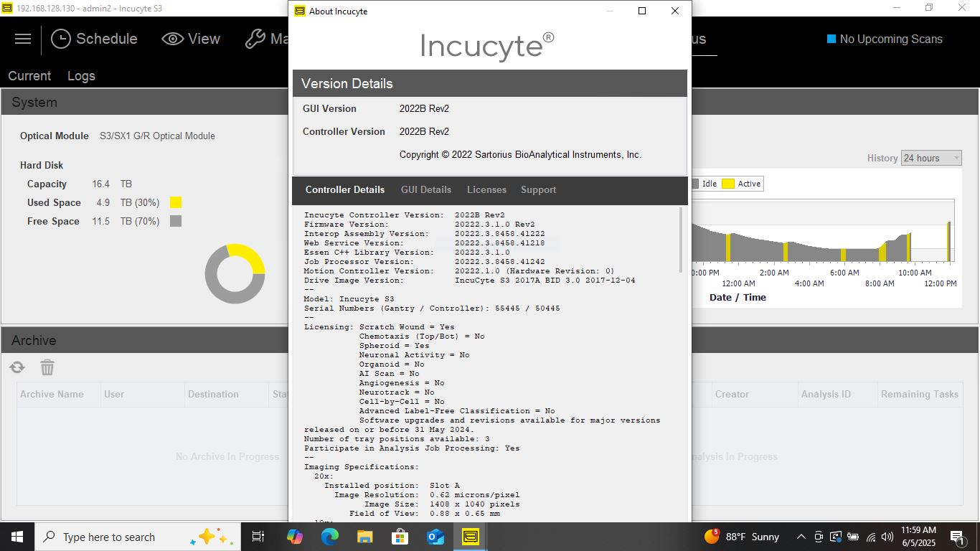
Task: Click the About Incucyte title icon
Action: (300, 11)
